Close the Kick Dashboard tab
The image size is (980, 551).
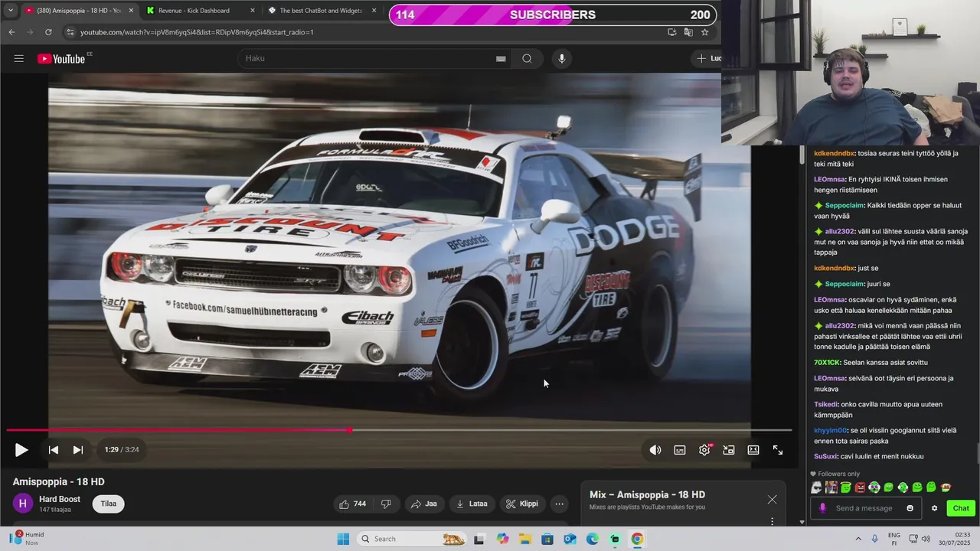[x=253, y=11]
